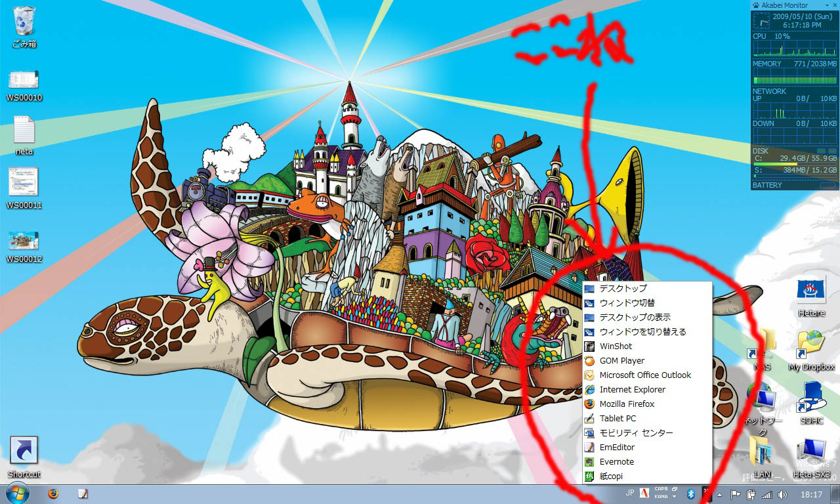Screen dimensions: 840x504
Task: Select the Shortcut desktop icon
Action: pos(24,457)
